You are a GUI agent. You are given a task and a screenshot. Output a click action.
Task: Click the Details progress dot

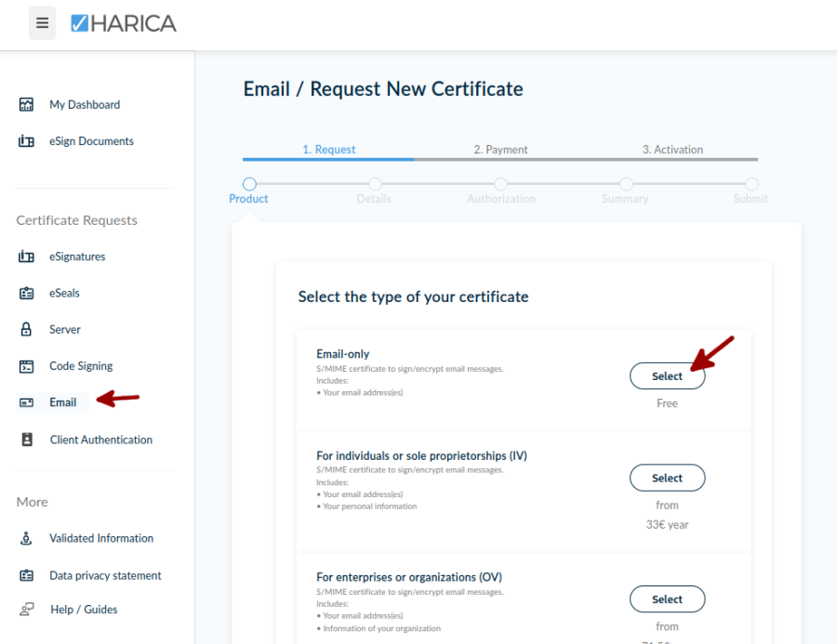tap(374, 184)
